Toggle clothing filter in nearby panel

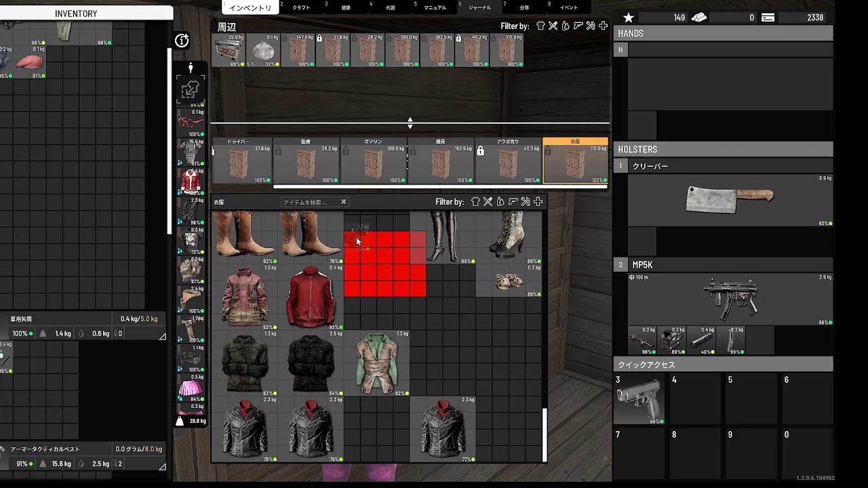pyautogui.click(x=540, y=26)
